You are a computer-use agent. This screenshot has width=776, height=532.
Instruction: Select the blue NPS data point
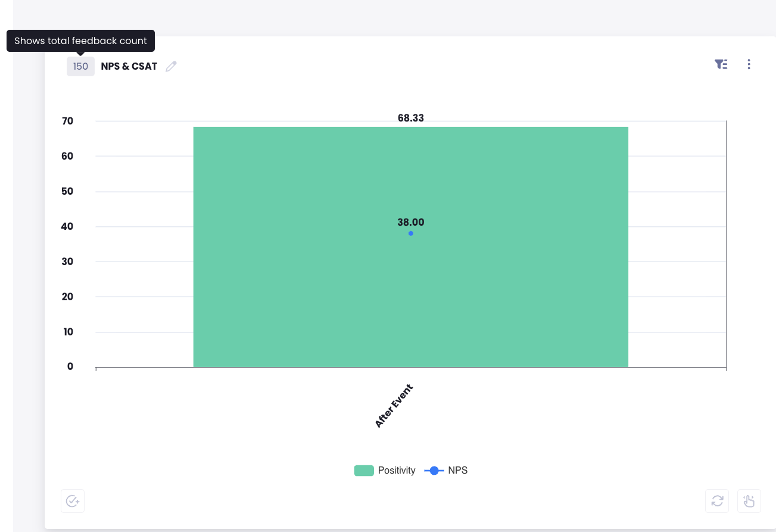point(411,234)
